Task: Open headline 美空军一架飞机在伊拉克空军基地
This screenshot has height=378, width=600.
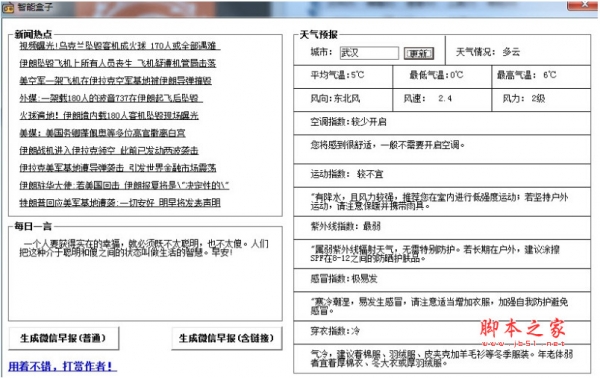Action: click(116, 80)
